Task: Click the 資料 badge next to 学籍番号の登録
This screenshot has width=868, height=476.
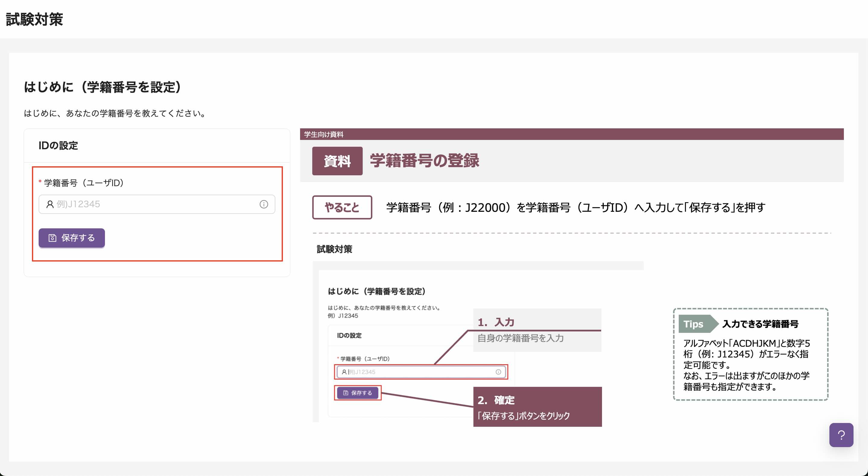Action: [337, 161]
